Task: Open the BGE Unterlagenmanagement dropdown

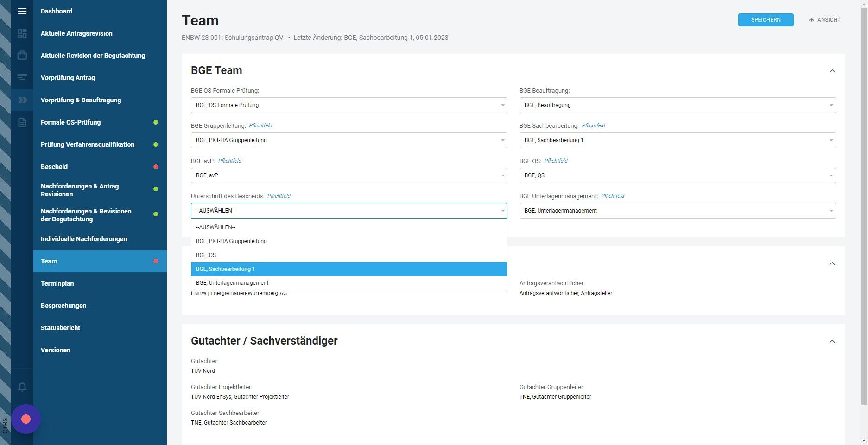Action: [x=677, y=211]
